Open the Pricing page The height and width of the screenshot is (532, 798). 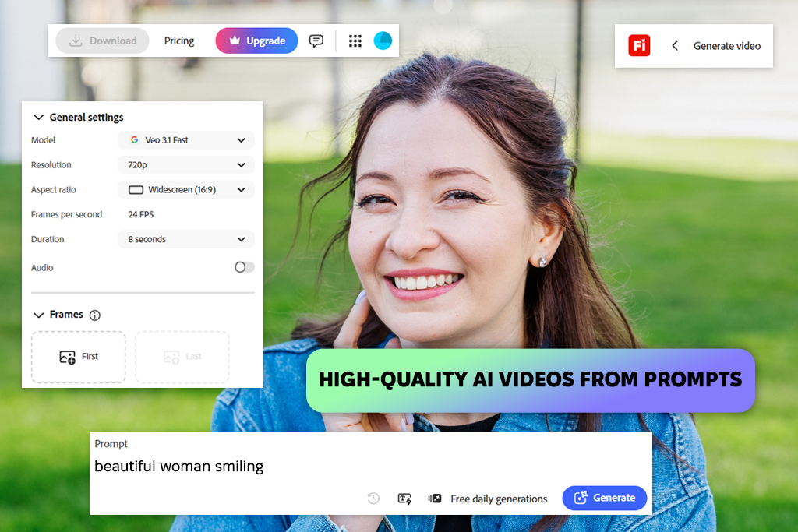[x=179, y=41]
